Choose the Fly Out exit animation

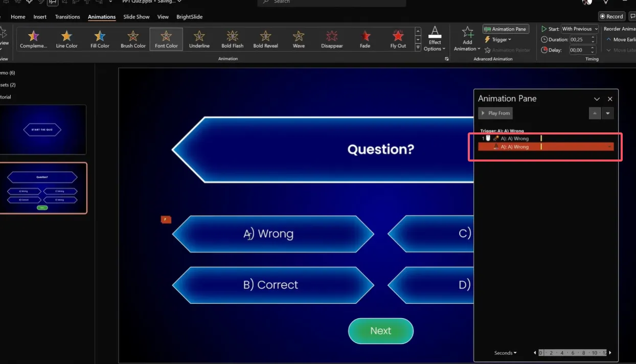coord(398,39)
